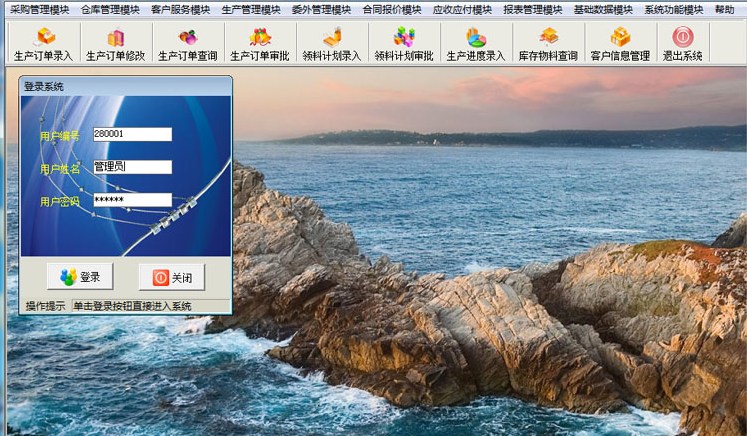The width and height of the screenshot is (747, 436).
Task: Focus the 用户密码 input field
Action: click(x=132, y=200)
